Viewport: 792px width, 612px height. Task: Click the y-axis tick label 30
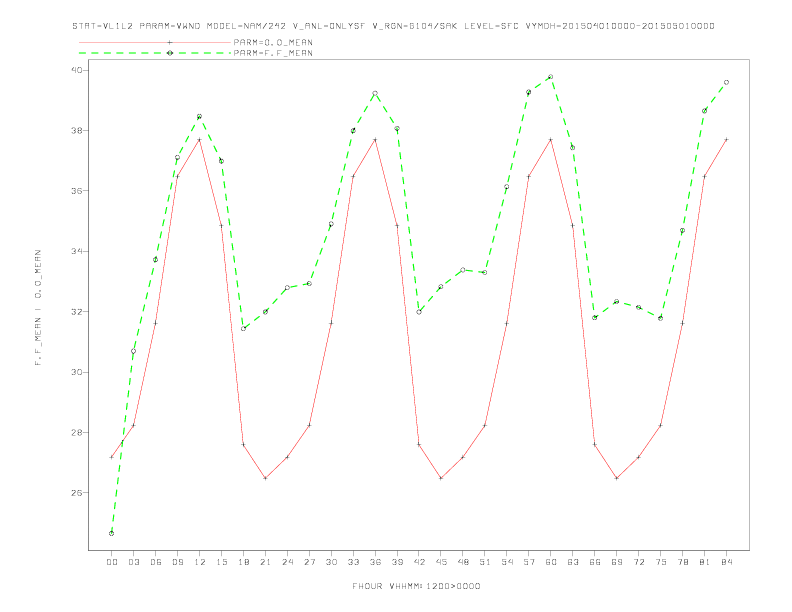[77, 372]
